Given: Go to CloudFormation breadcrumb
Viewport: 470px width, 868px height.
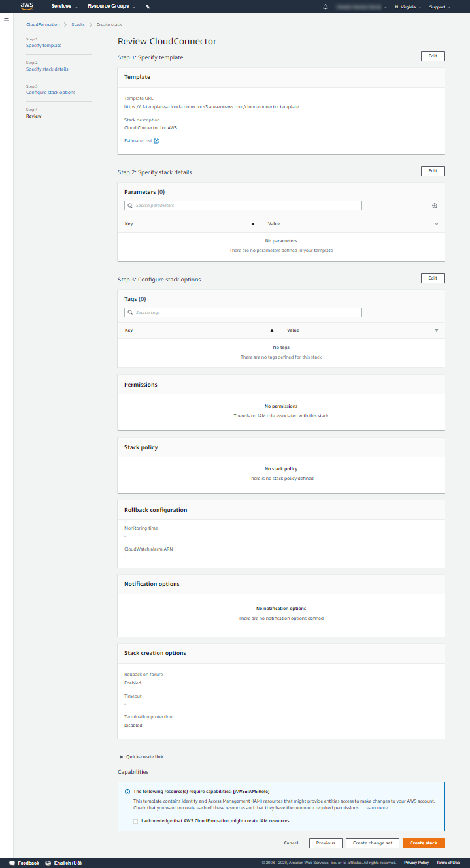Looking at the screenshot, I should (x=42, y=24).
